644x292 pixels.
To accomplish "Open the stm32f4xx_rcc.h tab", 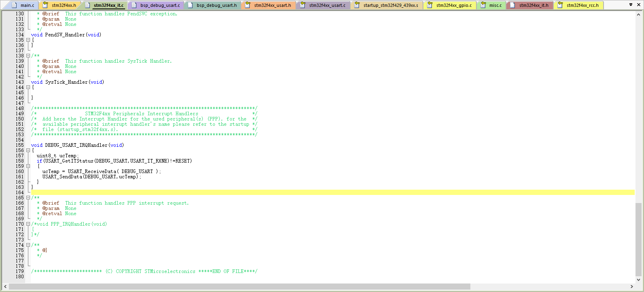I will click(x=578, y=5).
